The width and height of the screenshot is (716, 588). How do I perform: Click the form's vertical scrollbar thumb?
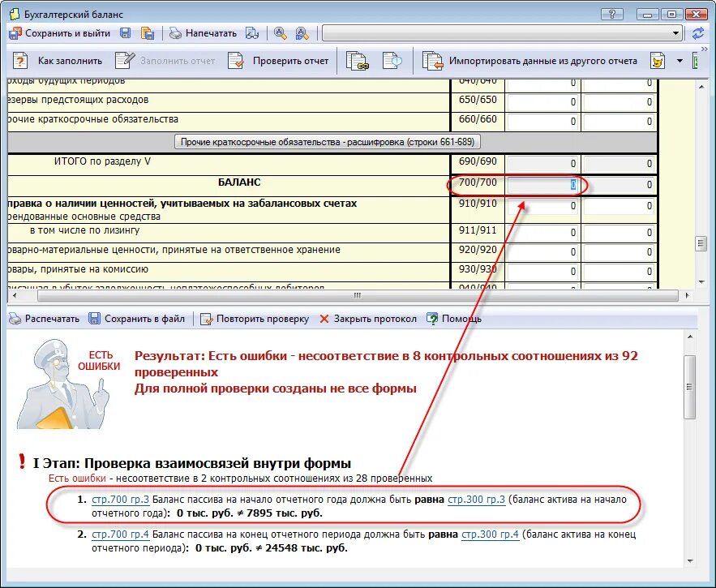point(701,243)
